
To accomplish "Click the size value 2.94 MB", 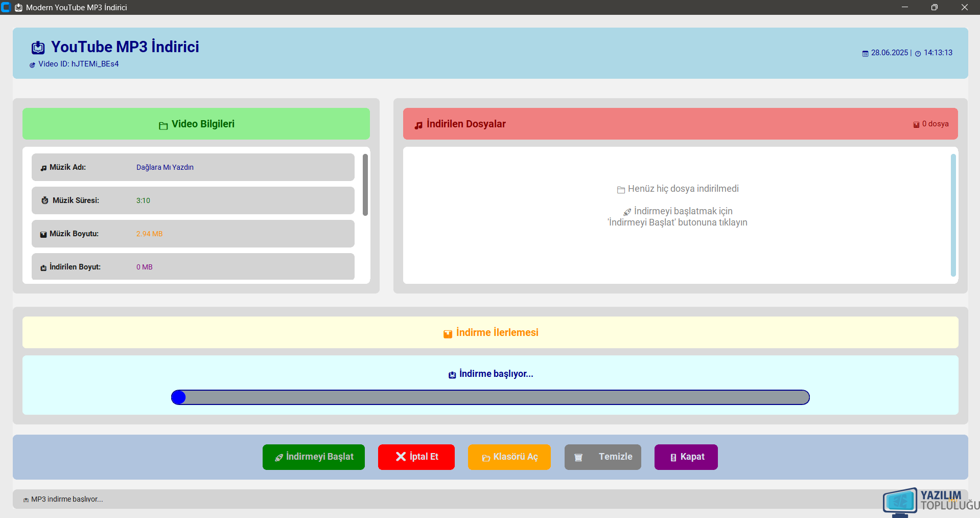I will (x=149, y=234).
